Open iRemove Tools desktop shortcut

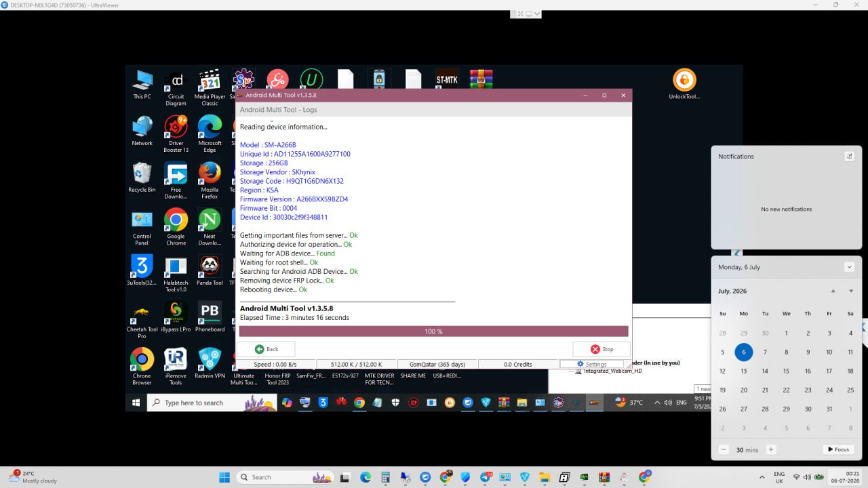(176, 367)
